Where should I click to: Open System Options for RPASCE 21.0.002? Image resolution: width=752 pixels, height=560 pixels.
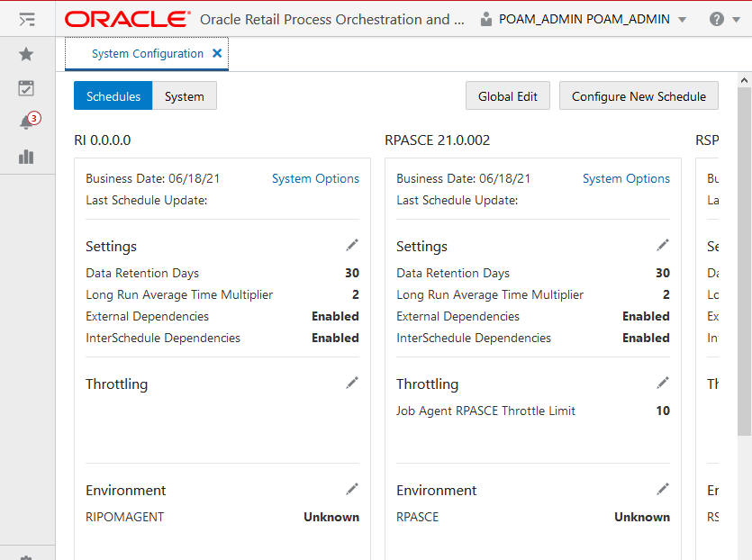[626, 178]
